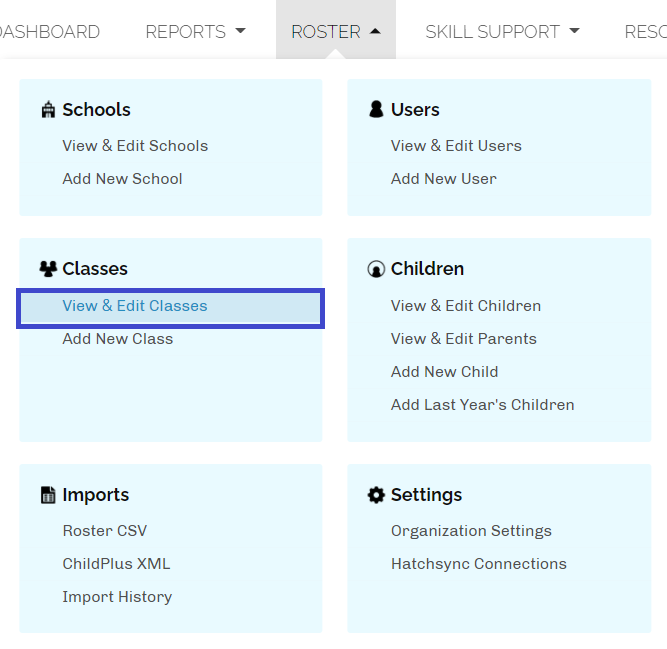Image resolution: width=667 pixels, height=649 pixels.
Task: Open Hatchsync Connections settings
Action: click(478, 564)
